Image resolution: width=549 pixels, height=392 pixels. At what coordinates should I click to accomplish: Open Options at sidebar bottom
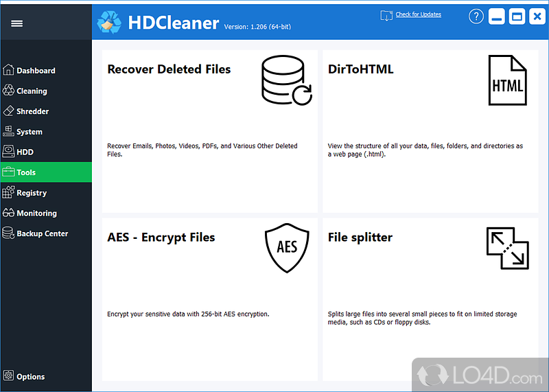pos(46,376)
